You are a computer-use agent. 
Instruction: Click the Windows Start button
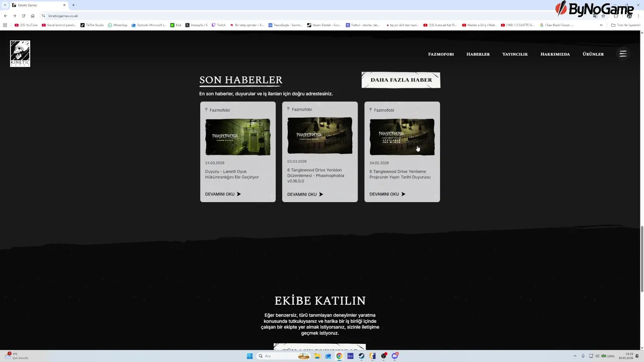pos(250,356)
